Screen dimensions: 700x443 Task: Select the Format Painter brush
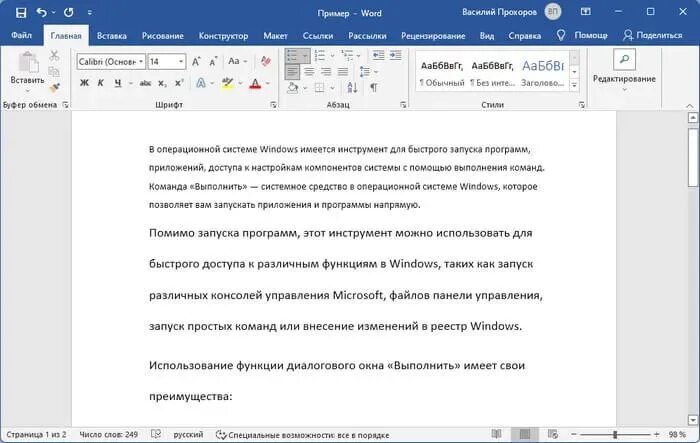tap(54, 88)
